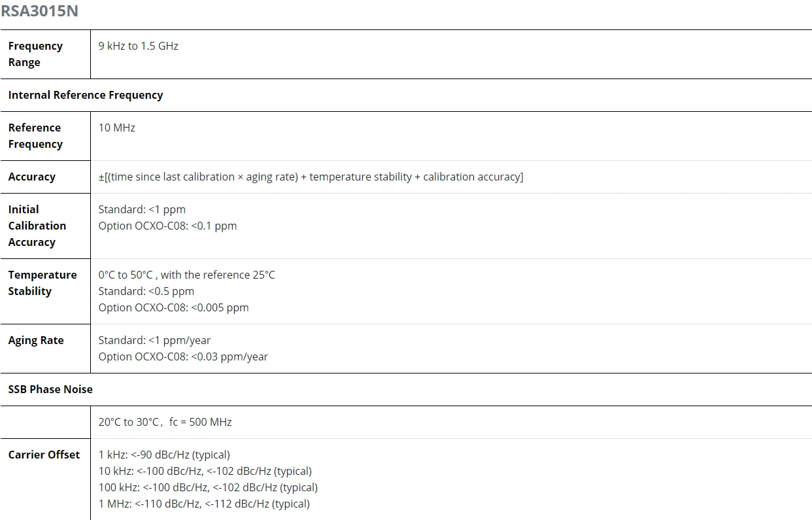812x520 pixels.
Task: Click the Aging Rate row label
Action: pyautogui.click(x=35, y=340)
